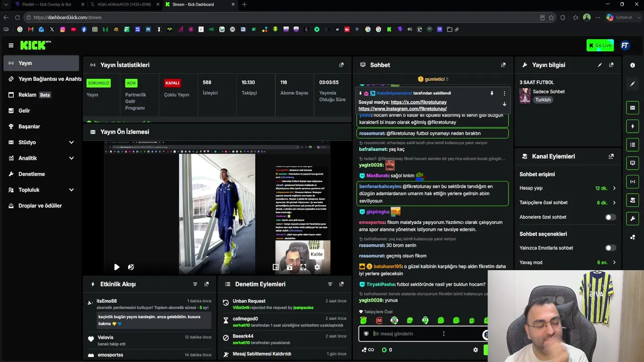The image size is (644, 362).
Task: Filter the Denetim Eylemleri list
Action: 330,284
